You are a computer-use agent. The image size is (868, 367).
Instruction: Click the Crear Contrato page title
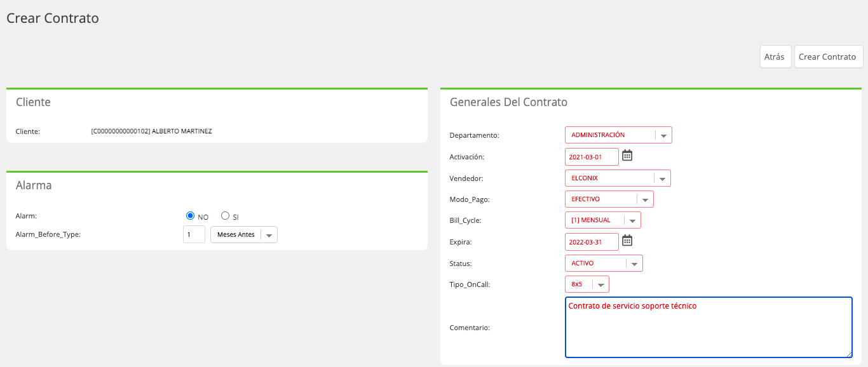point(53,18)
